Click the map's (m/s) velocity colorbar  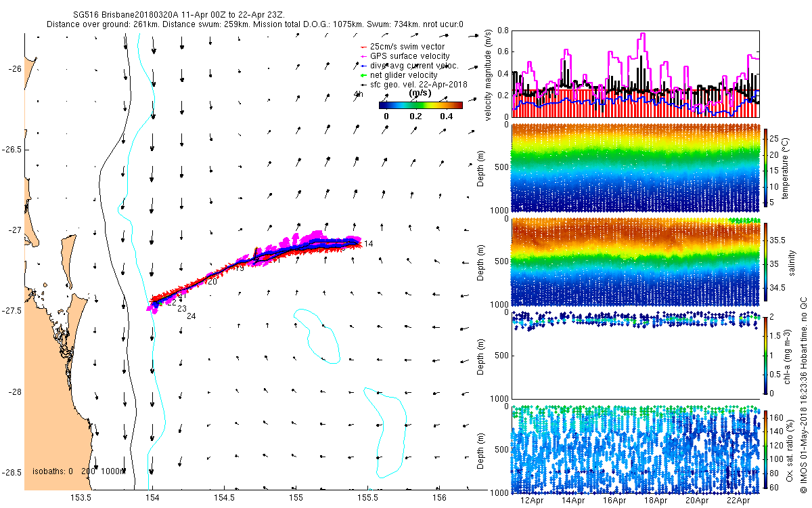point(420,105)
